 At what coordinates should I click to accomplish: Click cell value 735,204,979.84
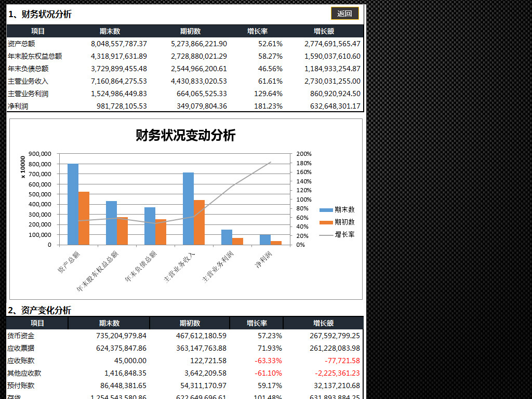(122, 336)
